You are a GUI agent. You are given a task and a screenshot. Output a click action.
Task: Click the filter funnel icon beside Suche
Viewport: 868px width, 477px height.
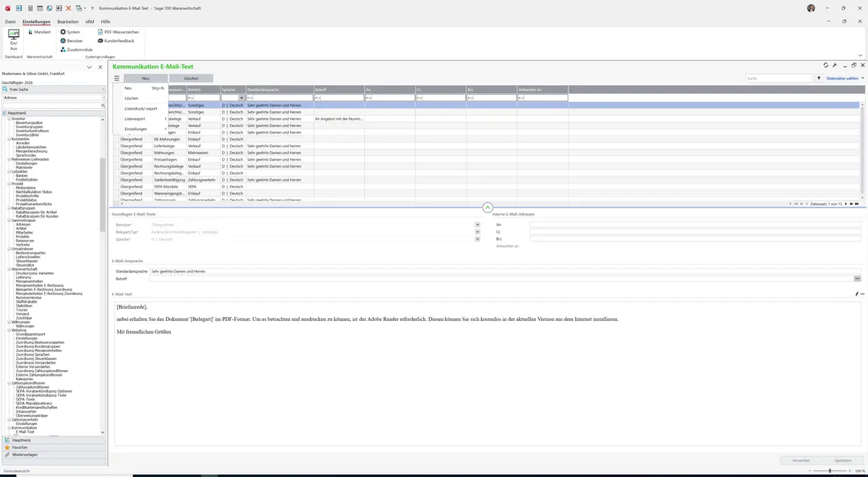[819, 78]
